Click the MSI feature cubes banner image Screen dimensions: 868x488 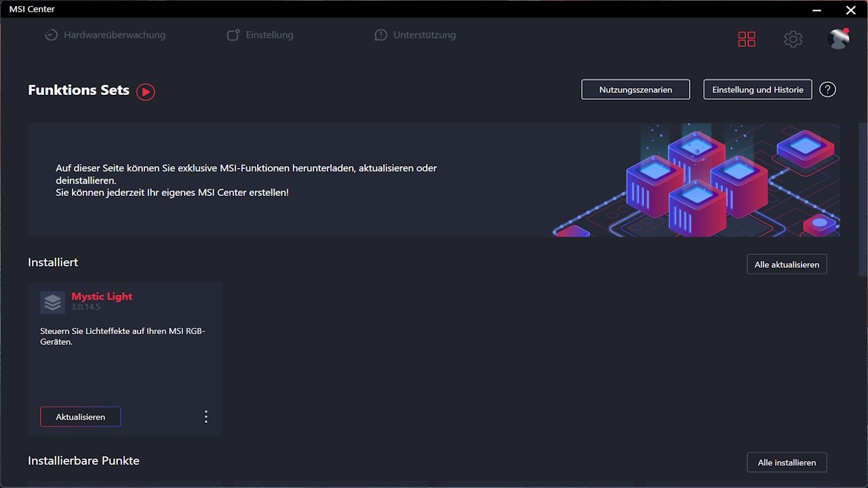point(698,180)
